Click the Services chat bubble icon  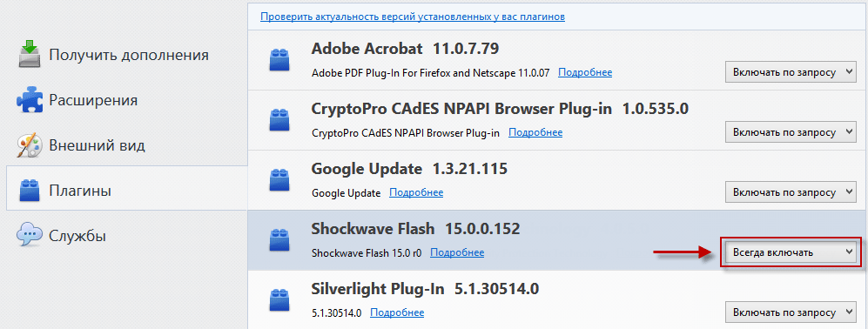click(30, 235)
